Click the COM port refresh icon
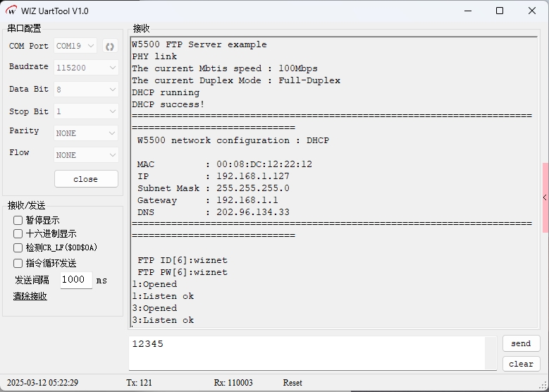The width and height of the screenshot is (549, 392). click(x=110, y=47)
